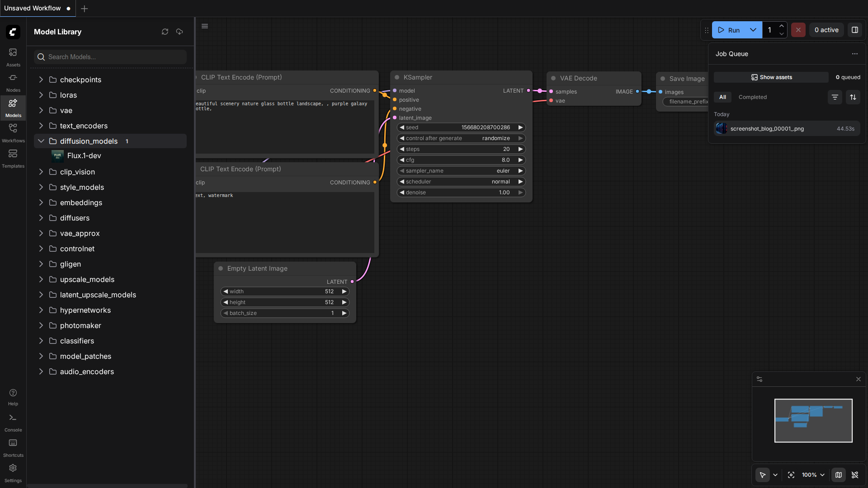Close the minimap panel
This screenshot has width=868, height=488.
tap(859, 379)
